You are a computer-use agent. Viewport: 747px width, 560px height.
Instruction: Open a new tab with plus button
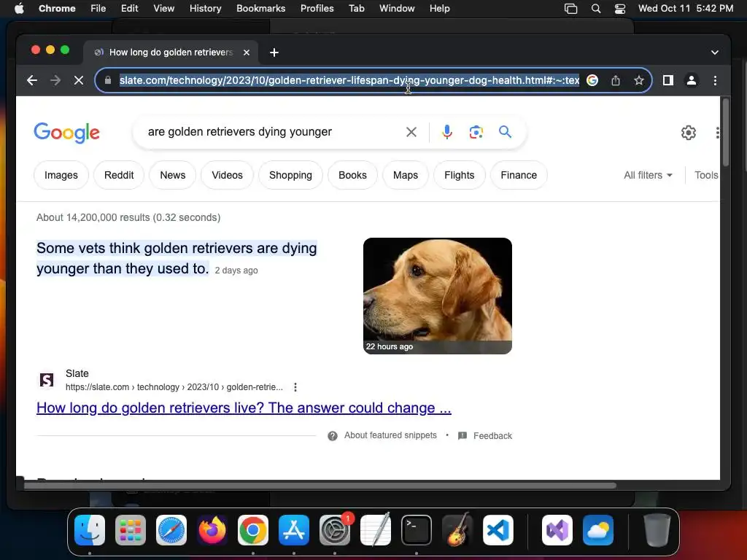pyautogui.click(x=274, y=52)
